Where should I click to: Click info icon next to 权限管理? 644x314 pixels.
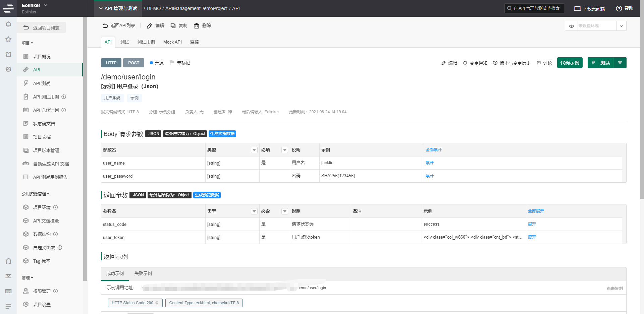pos(56,291)
